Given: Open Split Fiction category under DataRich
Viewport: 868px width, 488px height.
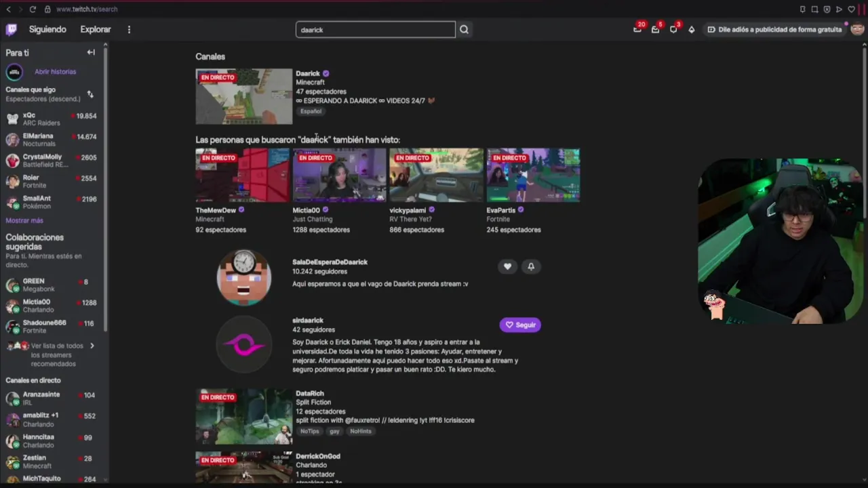Looking at the screenshot, I should [x=313, y=402].
